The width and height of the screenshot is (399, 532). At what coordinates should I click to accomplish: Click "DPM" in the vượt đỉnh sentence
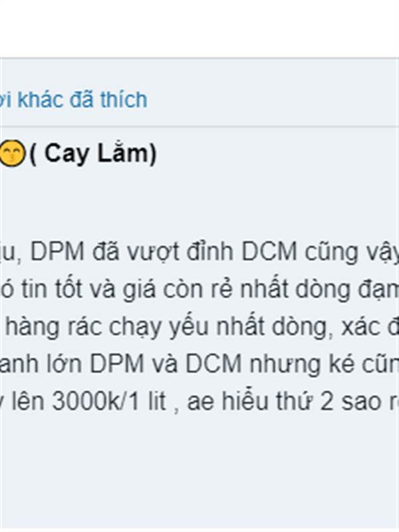click(57, 252)
